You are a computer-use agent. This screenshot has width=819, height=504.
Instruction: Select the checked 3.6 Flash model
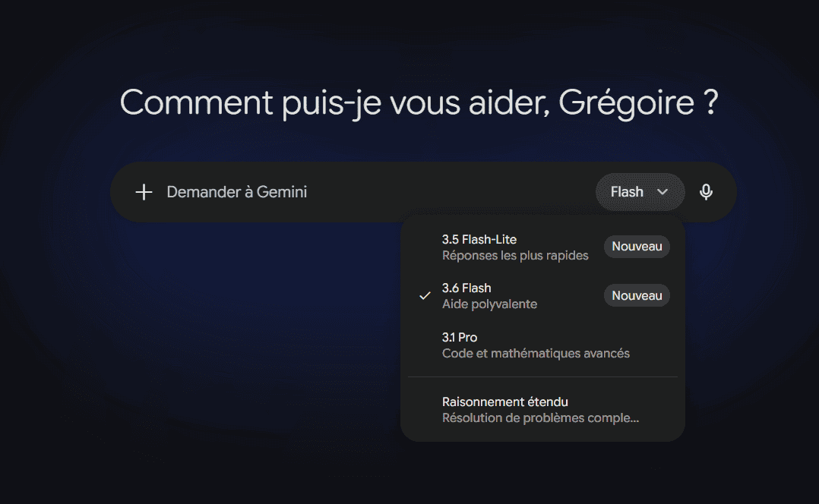[542, 296]
